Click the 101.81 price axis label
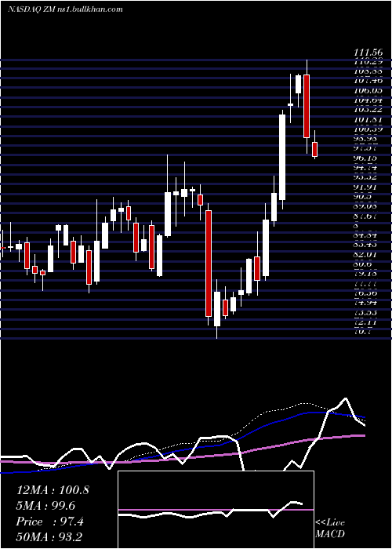The height and width of the screenshot is (549, 392). 368,120
